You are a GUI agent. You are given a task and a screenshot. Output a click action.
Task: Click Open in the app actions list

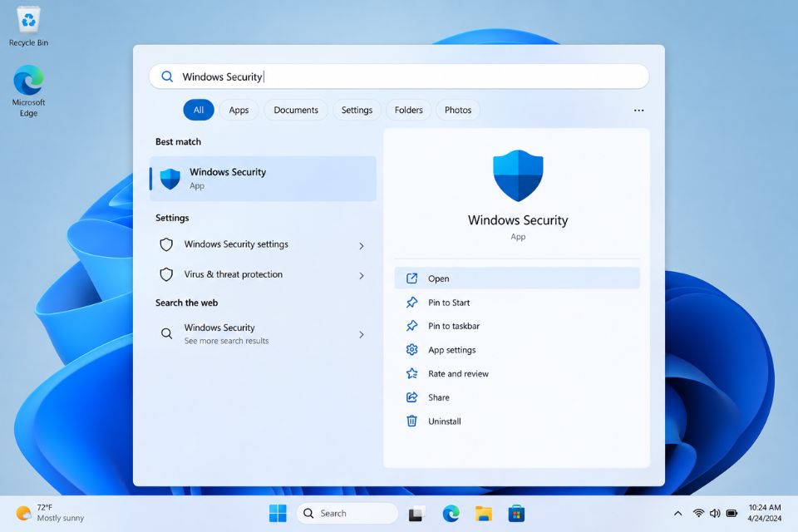(517, 278)
